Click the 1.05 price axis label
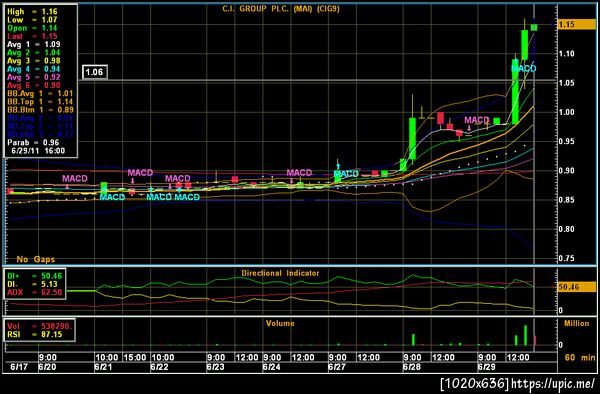Image resolution: width=600 pixels, height=394 pixels. coord(566,83)
